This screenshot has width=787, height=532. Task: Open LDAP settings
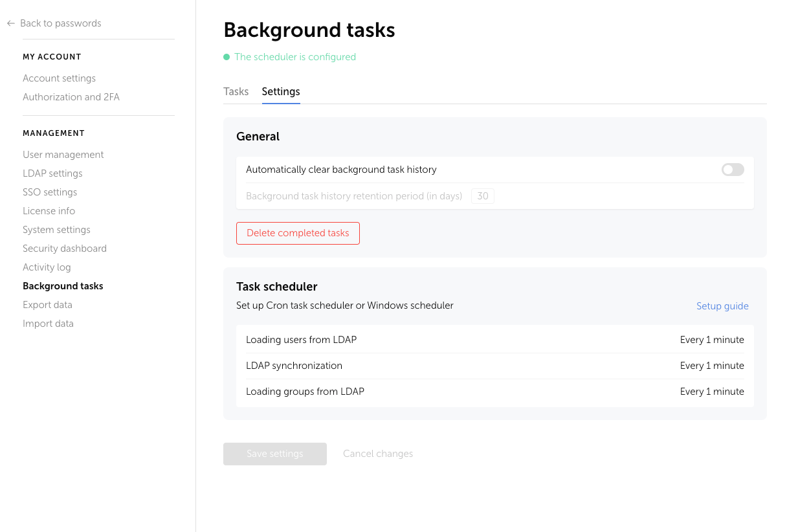point(52,173)
